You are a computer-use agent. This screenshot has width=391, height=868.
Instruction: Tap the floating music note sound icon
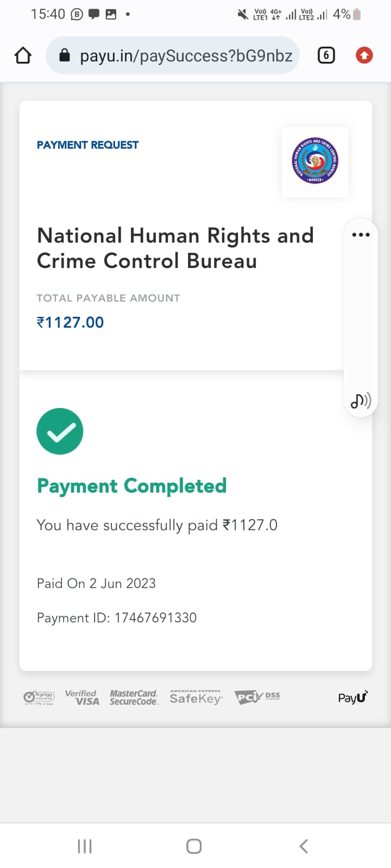click(361, 401)
